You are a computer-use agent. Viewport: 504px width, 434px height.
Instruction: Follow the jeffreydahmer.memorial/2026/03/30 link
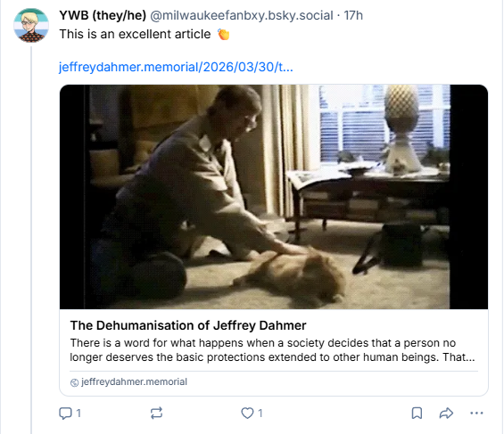[x=176, y=67]
